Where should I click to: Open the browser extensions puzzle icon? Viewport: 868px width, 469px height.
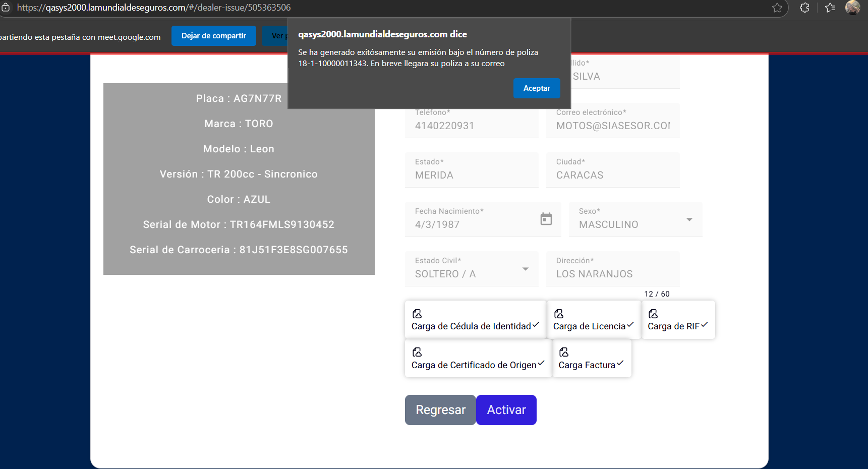pos(804,8)
